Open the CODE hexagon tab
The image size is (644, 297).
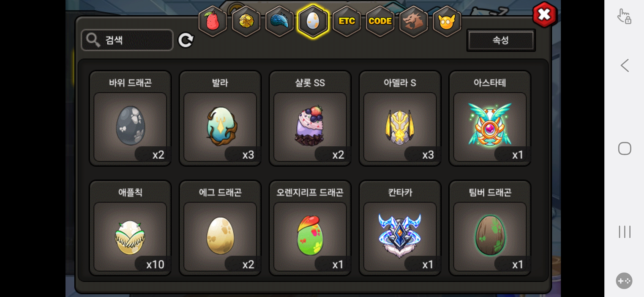coord(380,21)
